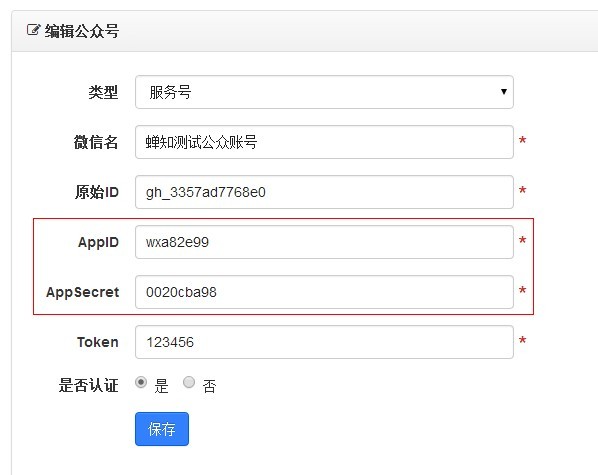Click the 是 label text next to radio

click(x=161, y=386)
